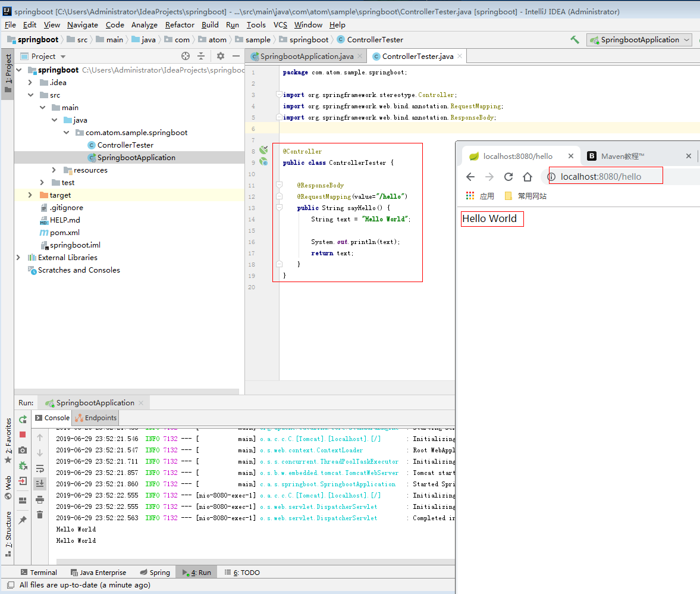
Task: Expand External Libraries node
Action: point(18,258)
